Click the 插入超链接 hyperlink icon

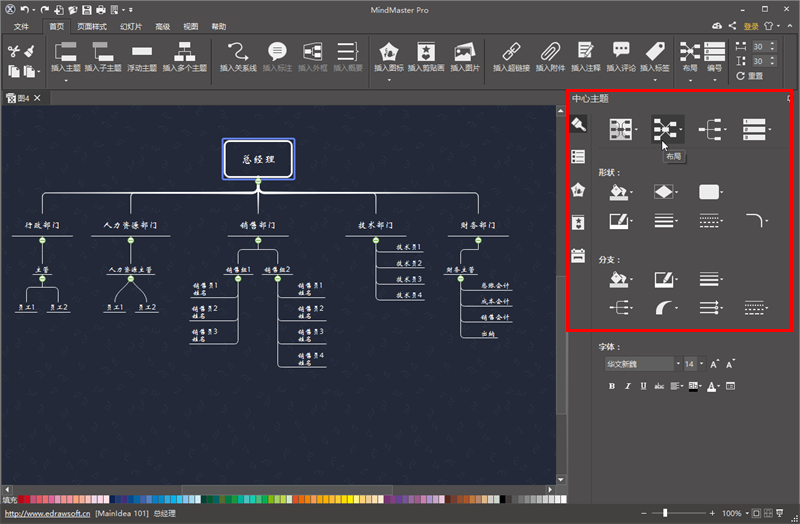coord(511,52)
